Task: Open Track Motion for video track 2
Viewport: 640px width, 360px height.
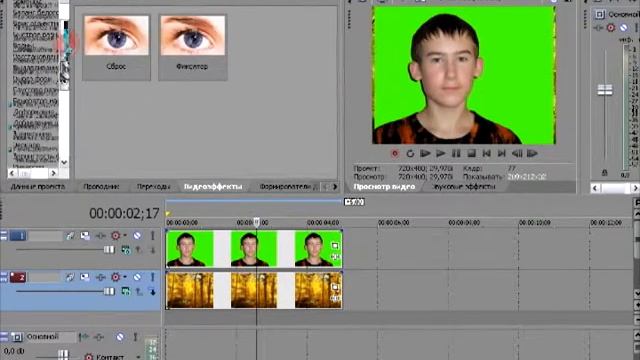Action: click(85, 278)
